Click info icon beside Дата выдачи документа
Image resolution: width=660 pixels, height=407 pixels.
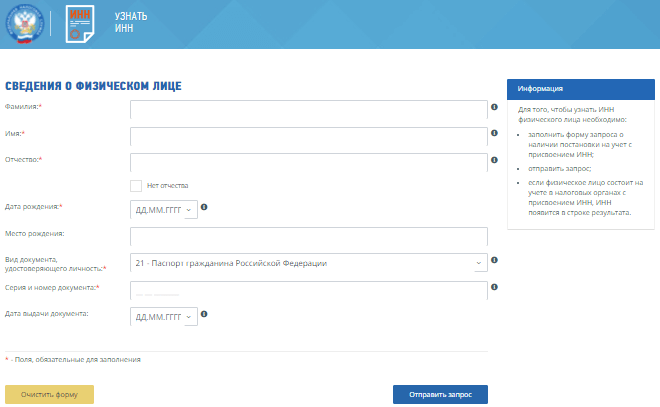point(204,316)
